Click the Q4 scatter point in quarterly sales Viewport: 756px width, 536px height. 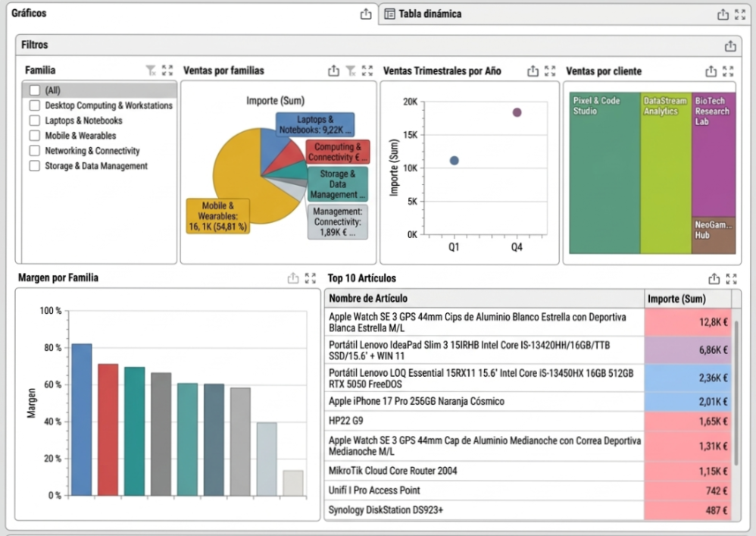(517, 111)
